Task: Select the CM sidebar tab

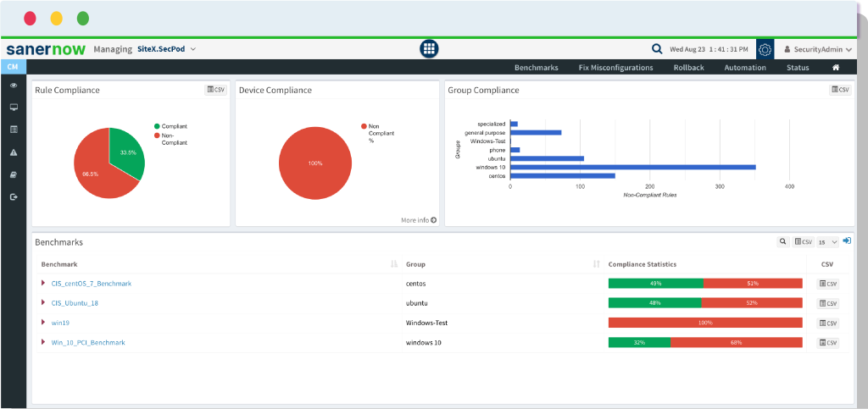Action: [13, 67]
